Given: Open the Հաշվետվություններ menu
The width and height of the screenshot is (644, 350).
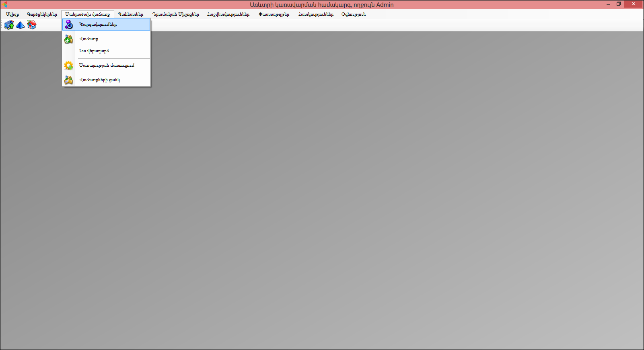Looking at the screenshot, I should (228, 14).
